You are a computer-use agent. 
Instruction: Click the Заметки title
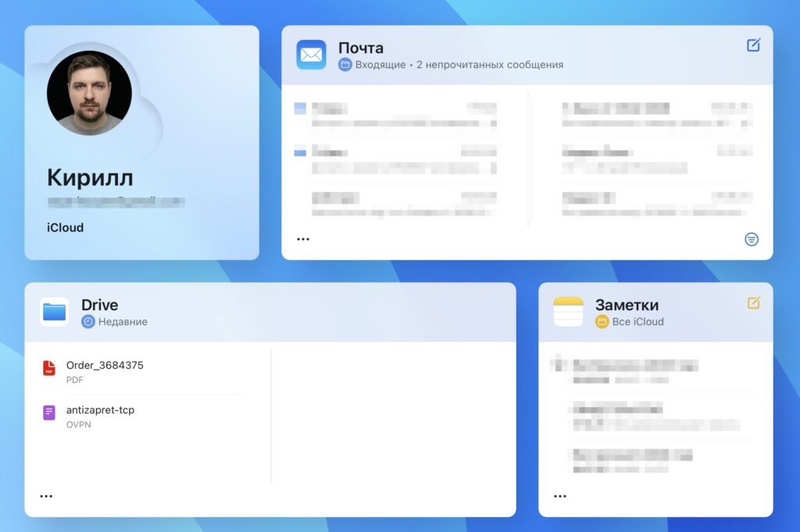[x=627, y=305]
